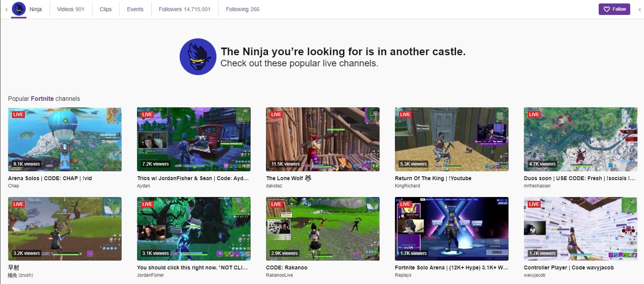
Task: Switch to the Videos 901 tab
Action: tap(71, 9)
